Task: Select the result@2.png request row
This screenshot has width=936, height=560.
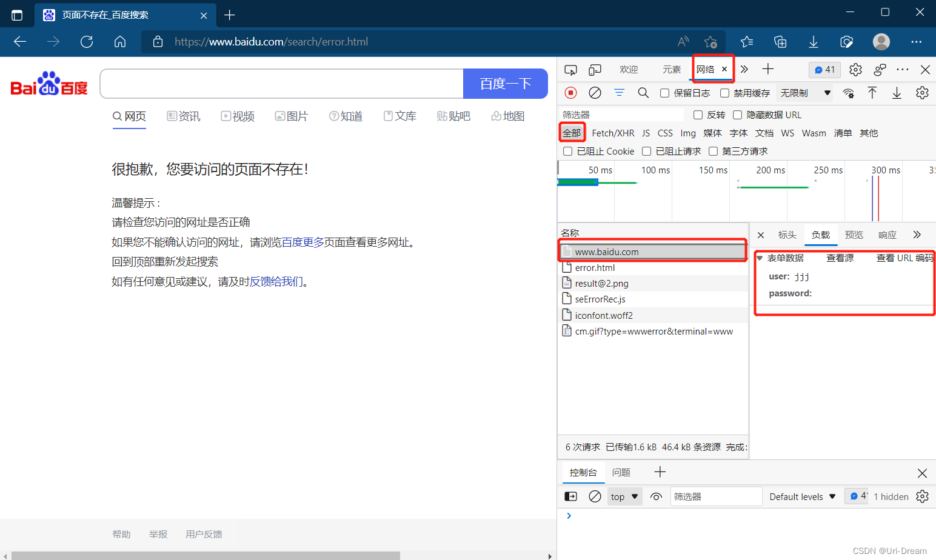Action: (x=653, y=283)
